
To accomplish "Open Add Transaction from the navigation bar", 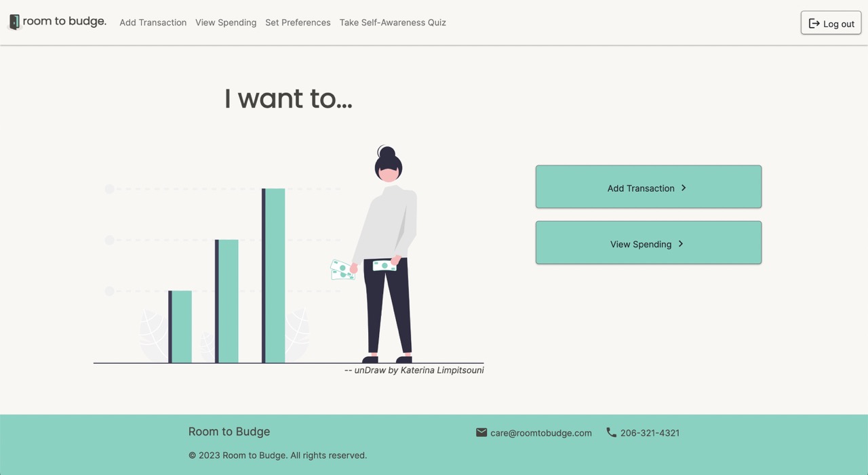I will tap(153, 22).
